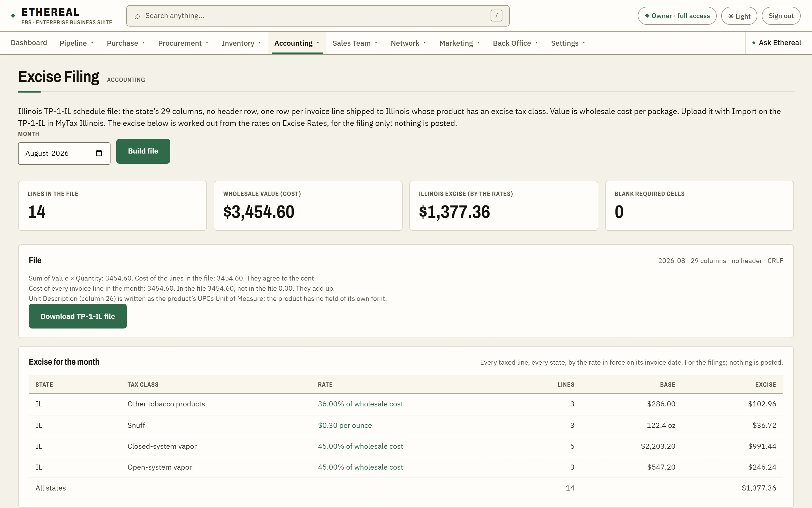The width and height of the screenshot is (812, 508).
Task: Expand the Purchase menu
Action: 126,43
